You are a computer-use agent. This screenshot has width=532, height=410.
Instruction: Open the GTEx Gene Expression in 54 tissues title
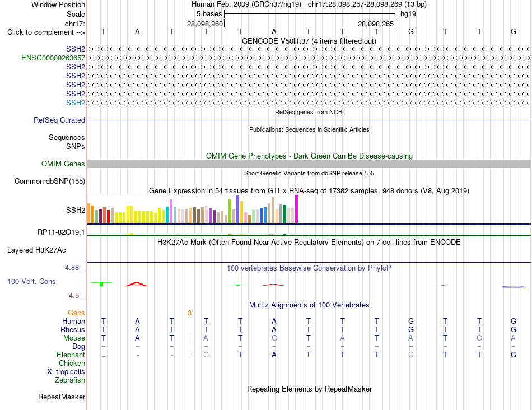[x=309, y=191]
